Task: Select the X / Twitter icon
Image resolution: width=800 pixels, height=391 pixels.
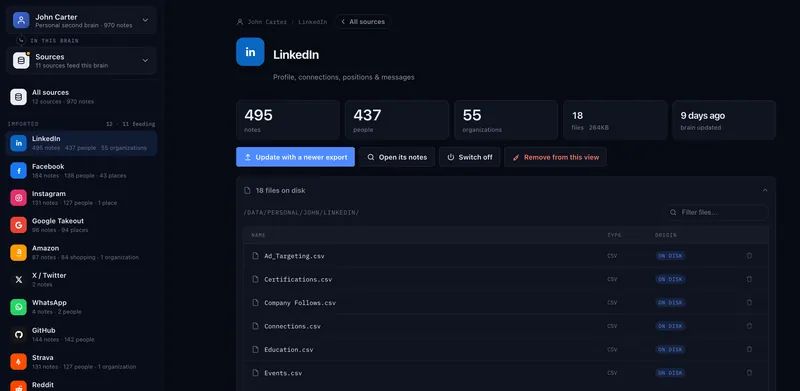Action: pyautogui.click(x=18, y=280)
